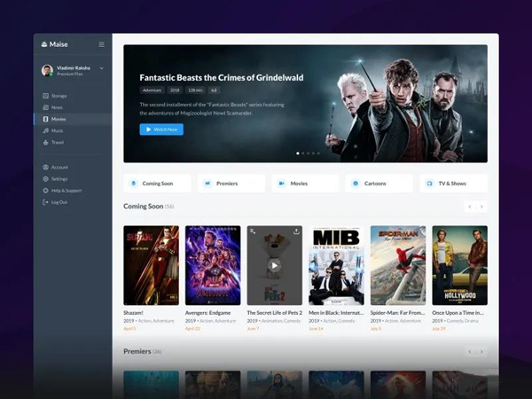Show previous Coming Soon movies

(470, 207)
